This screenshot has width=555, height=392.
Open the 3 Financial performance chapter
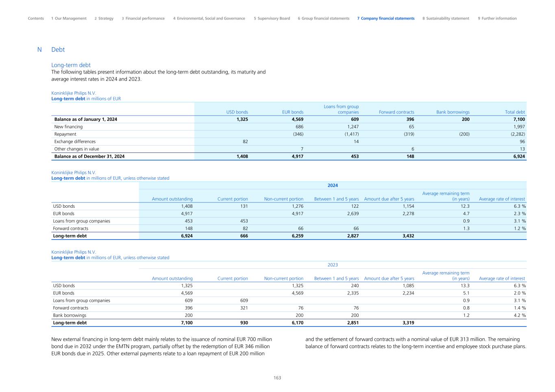[x=143, y=18]
